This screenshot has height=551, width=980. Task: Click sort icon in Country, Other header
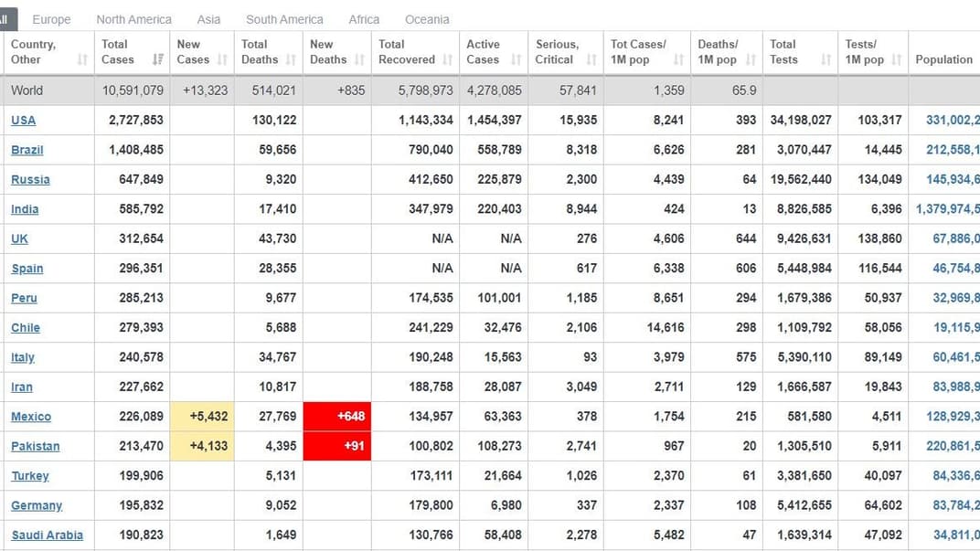point(82,60)
